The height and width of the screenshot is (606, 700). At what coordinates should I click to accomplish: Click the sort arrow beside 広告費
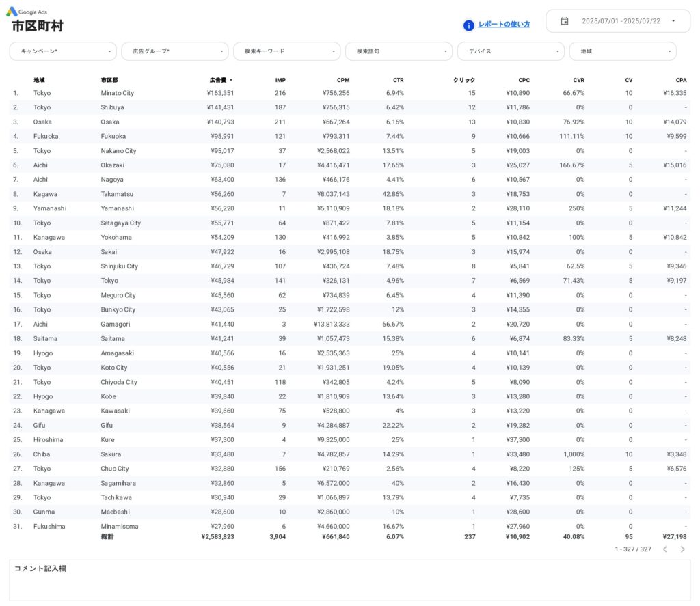coord(231,81)
